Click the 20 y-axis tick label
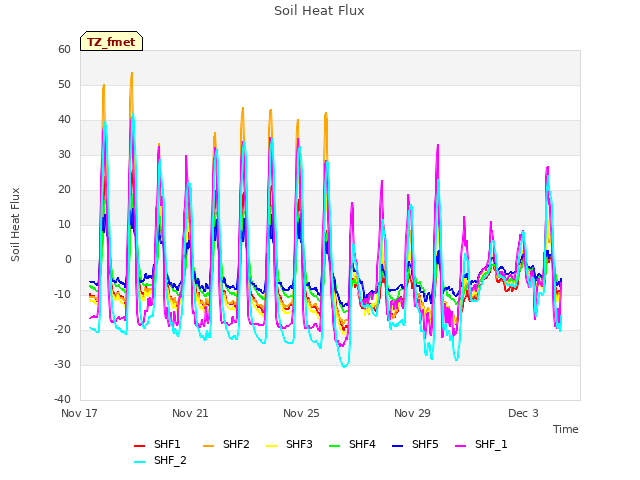This screenshot has width=640, height=480. pos(64,190)
